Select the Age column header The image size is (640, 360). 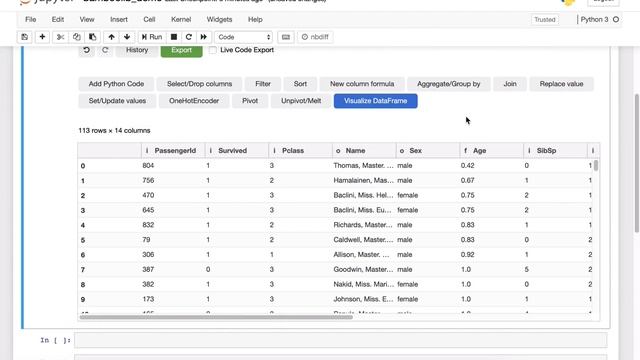point(491,151)
